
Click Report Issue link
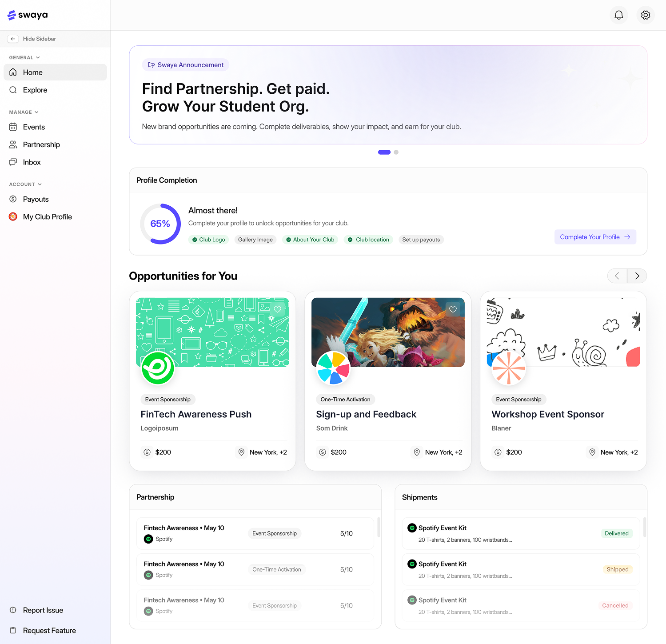[43, 610]
